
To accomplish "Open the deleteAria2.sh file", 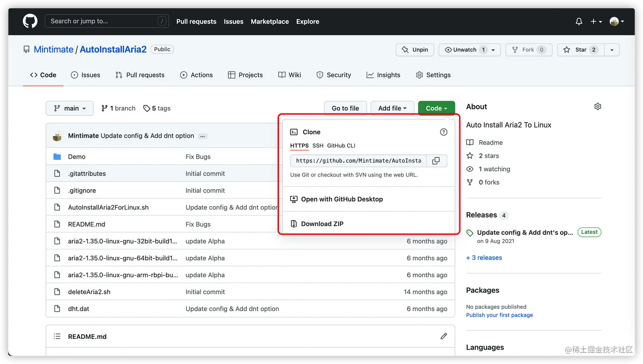I will pyautogui.click(x=89, y=292).
